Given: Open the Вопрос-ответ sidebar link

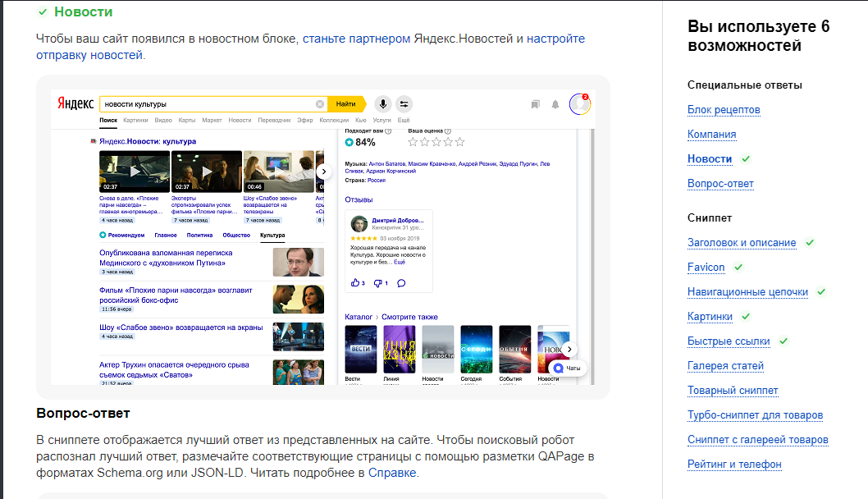Looking at the screenshot, I should 720,183.
